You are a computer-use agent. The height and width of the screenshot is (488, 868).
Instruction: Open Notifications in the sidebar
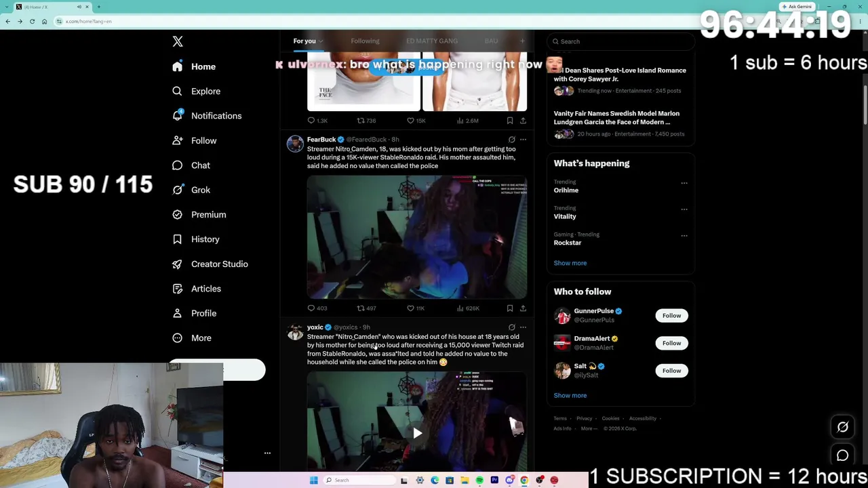click(x=207, y=116)
